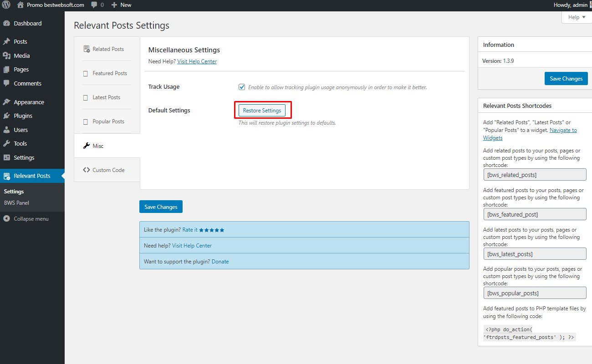Click the Tools wrench icon in sidebar

6,143
